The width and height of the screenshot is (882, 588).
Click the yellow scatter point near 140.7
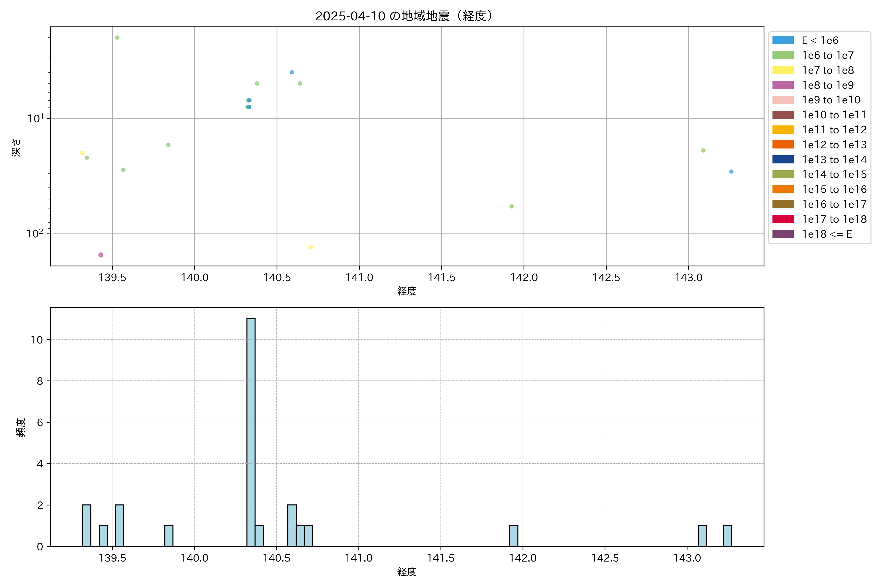pyautogui.click(x=310, y=247)
